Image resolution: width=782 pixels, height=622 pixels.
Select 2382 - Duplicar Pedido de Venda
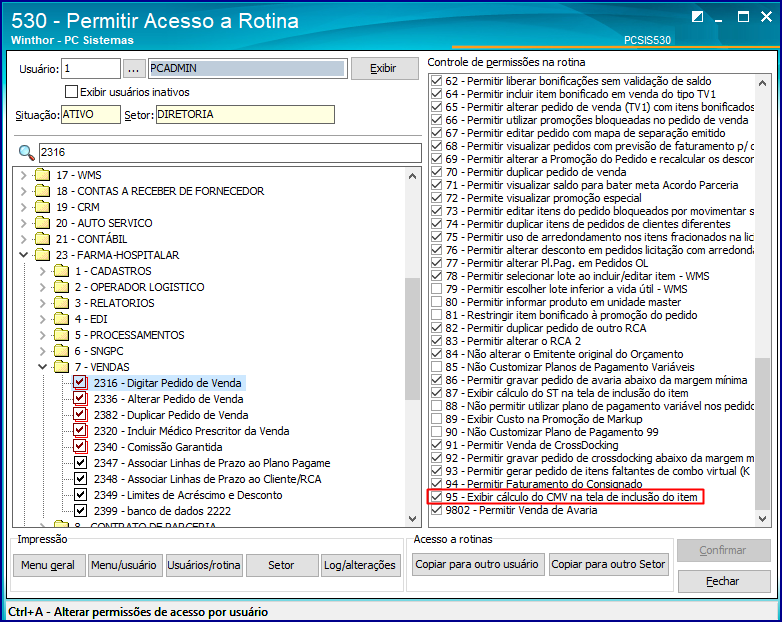click(171, 415)
